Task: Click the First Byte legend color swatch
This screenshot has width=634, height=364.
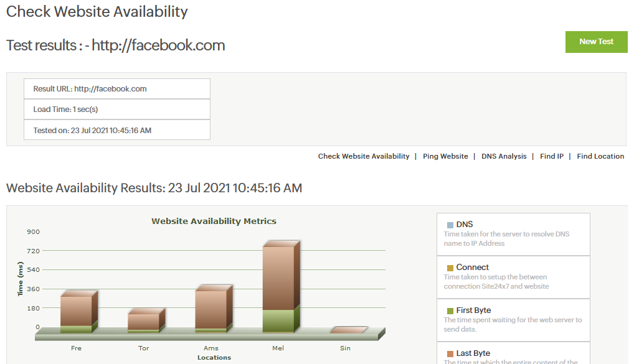Action: 450,310
